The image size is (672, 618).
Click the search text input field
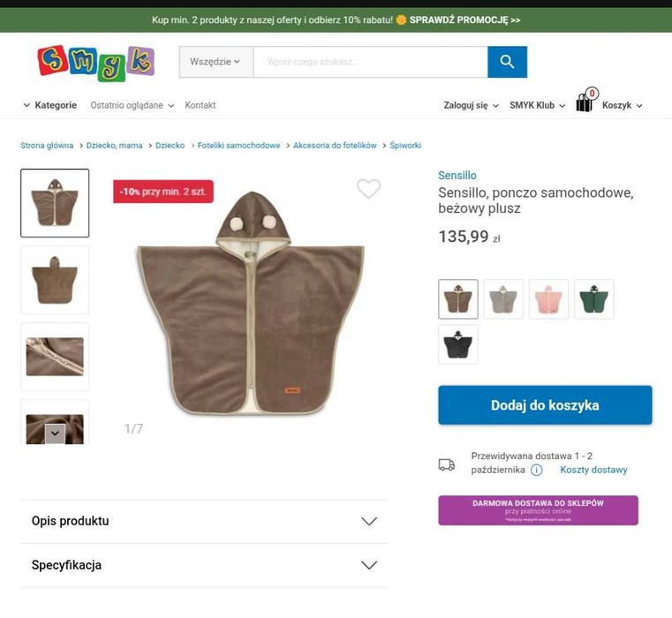point(370,62)
